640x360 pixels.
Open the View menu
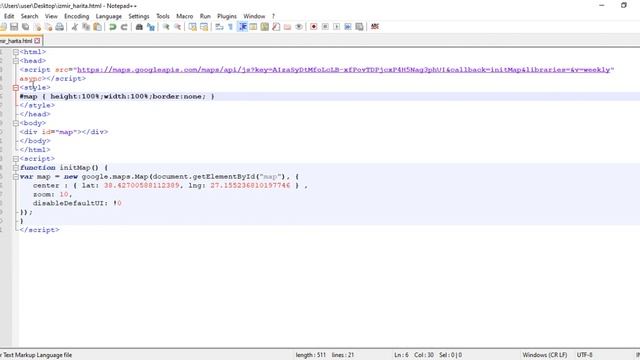coord(51,16)
